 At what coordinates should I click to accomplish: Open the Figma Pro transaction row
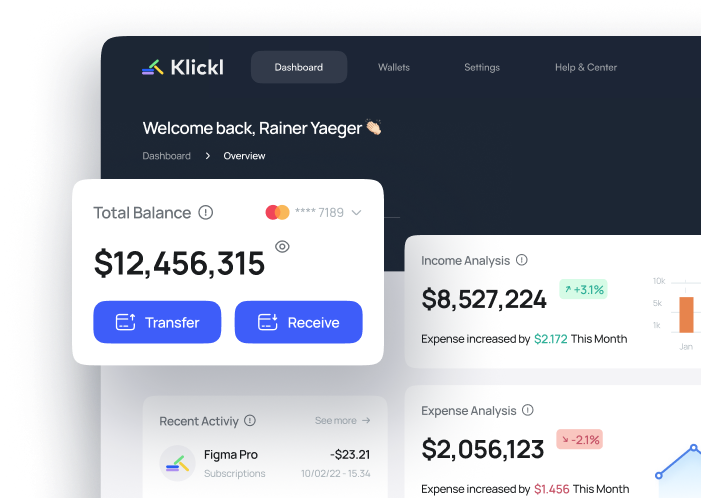point(265,464)
